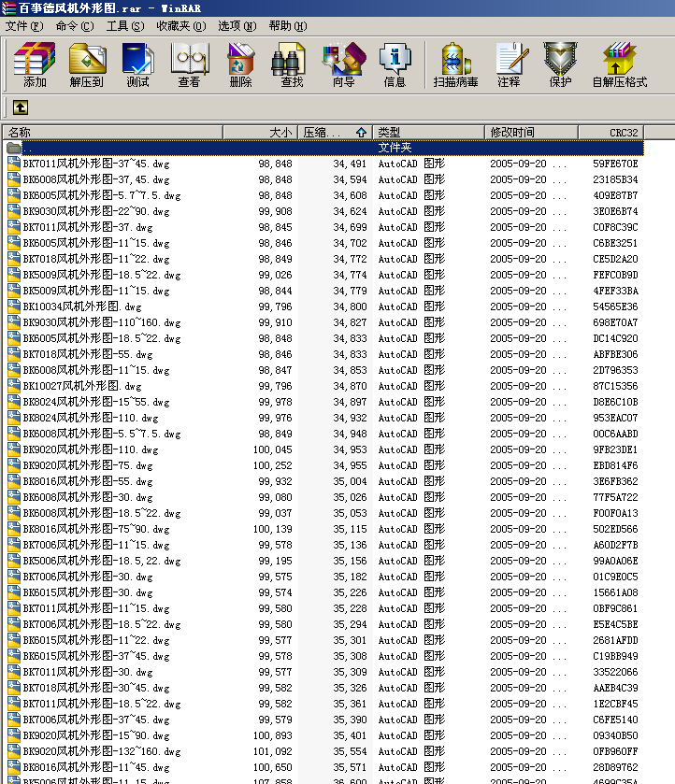This screenshot has width=675, height=784.
Task: Open the 命令(C) menu
Action: (x=75, y=26)
